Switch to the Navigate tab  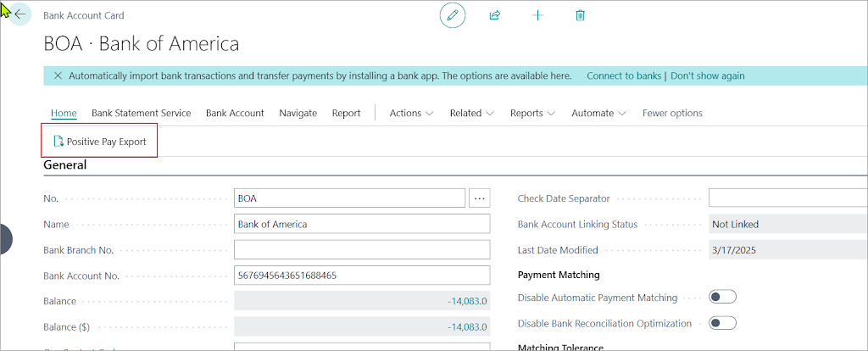click(x=298, y=113)
